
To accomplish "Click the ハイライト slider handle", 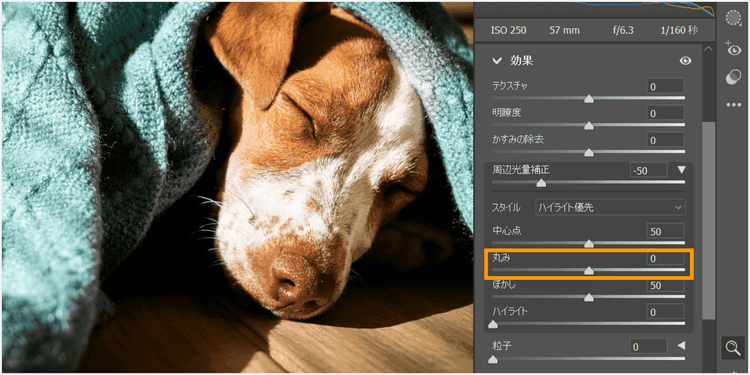I will click(x=493, y=325).
